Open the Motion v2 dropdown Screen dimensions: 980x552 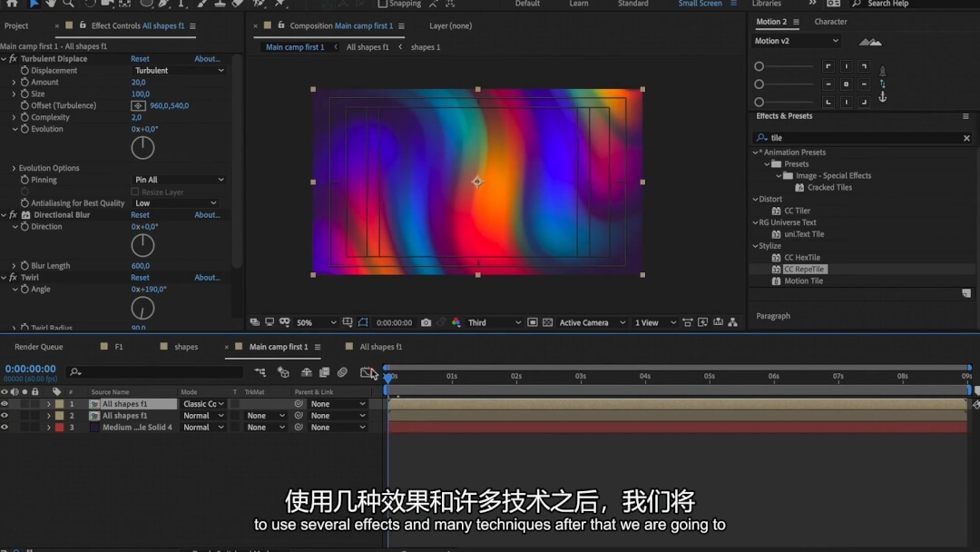[796, 41]
